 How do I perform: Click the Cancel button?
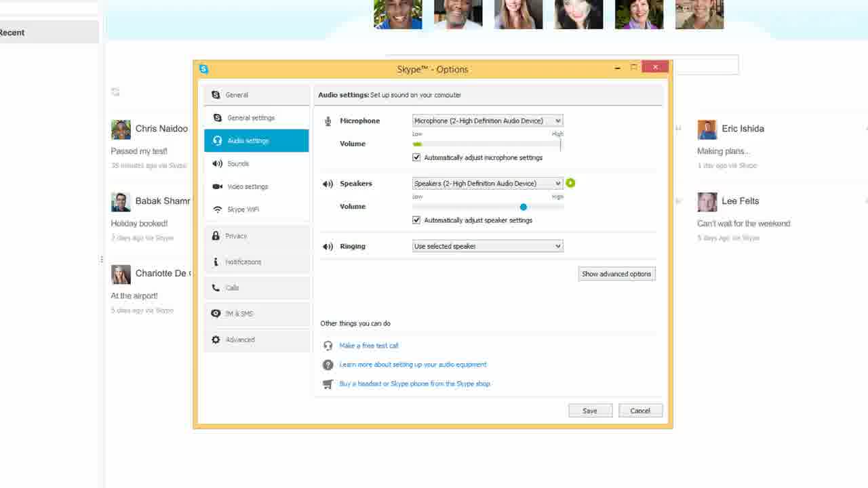[640, 411]
